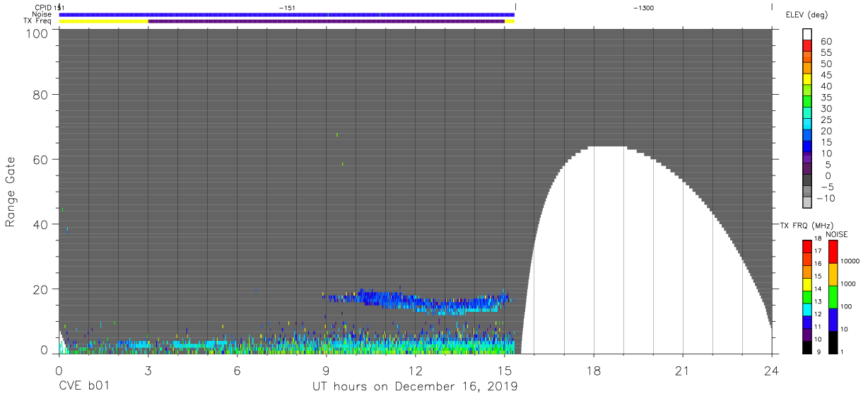This screenshot has height=401, width=868.
Task: Click the '9' tick on the UT hours axis
Action: [x=326, y=371]
